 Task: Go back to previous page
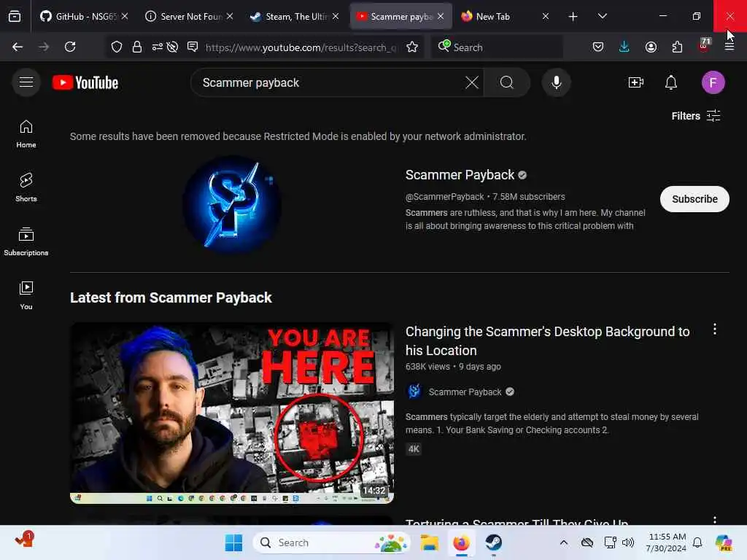[x=18, y=47]
